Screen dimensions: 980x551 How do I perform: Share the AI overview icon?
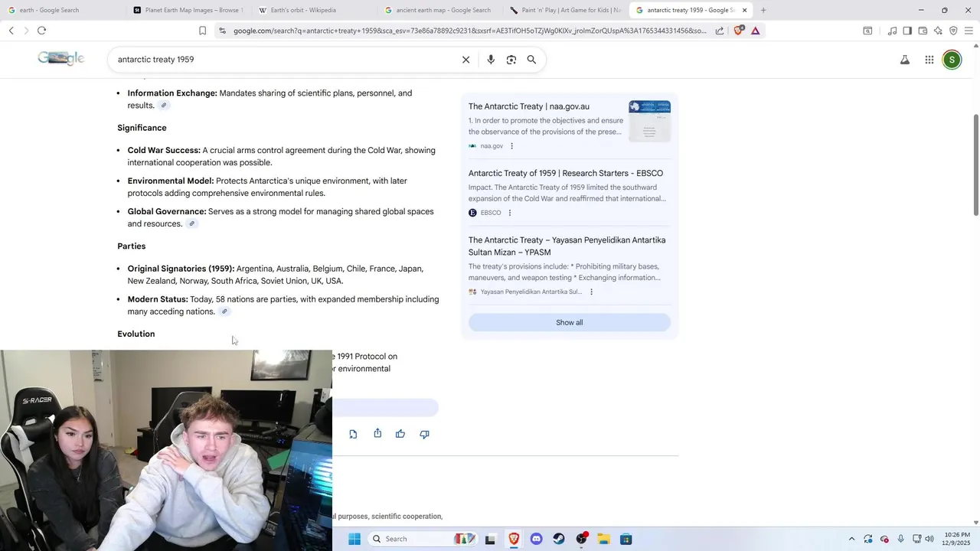(x=377, y=434)
